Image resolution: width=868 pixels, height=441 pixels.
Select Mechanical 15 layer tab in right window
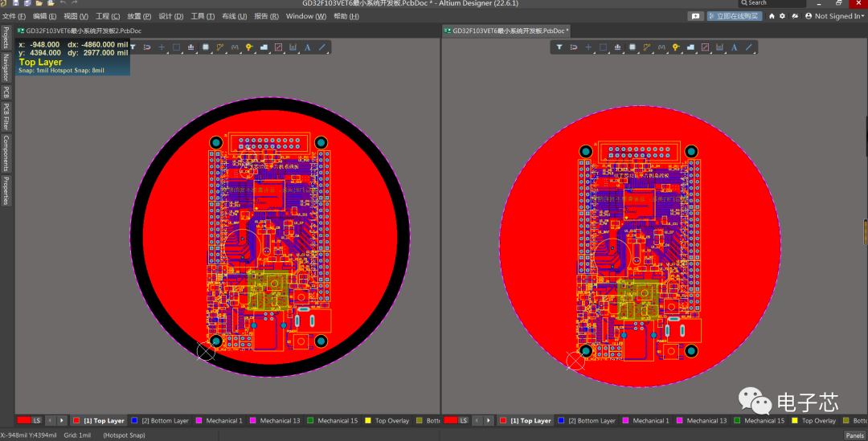coord(759,421)
